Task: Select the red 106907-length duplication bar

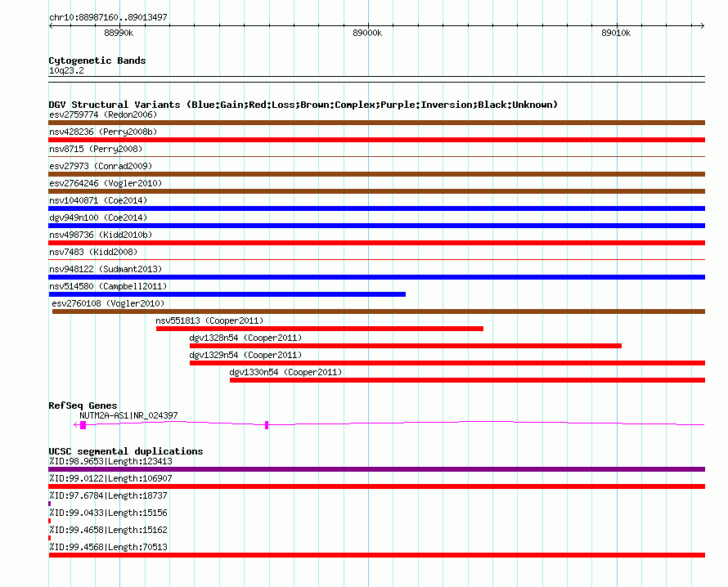Action: 376,486
